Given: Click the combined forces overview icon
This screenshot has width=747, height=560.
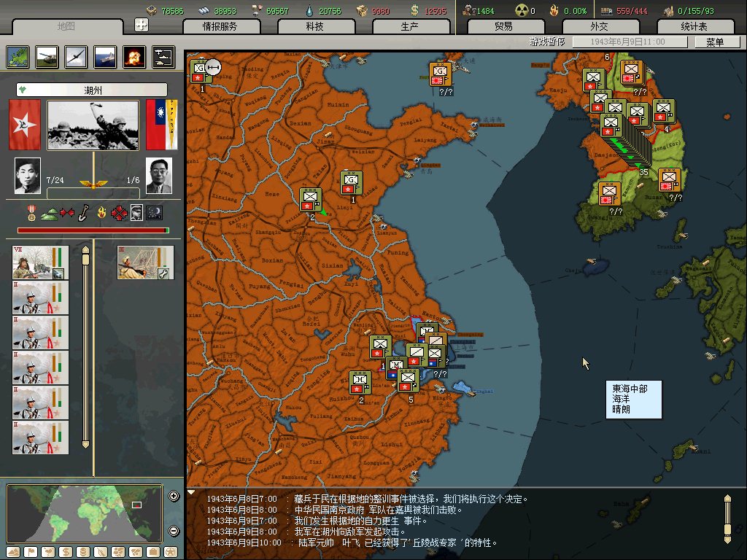Looking at the screenshot, I should click(x=163, y=56).
